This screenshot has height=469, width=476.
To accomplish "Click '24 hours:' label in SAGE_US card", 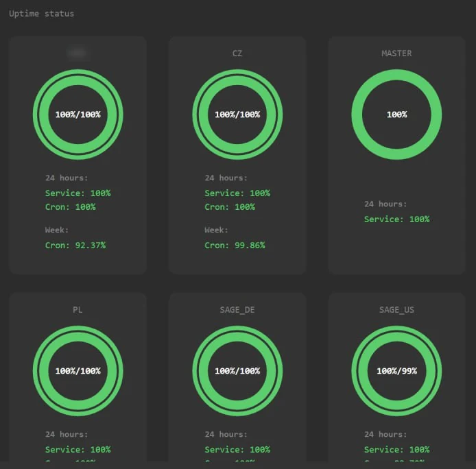I will [x=385, y=435].
